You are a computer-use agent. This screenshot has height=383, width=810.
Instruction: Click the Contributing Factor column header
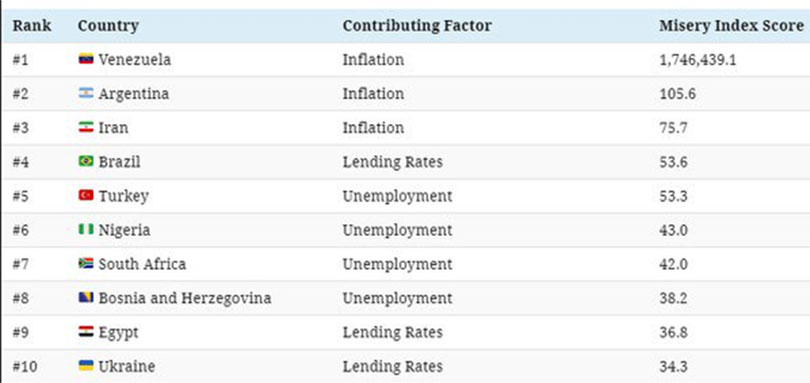[417, 26]
